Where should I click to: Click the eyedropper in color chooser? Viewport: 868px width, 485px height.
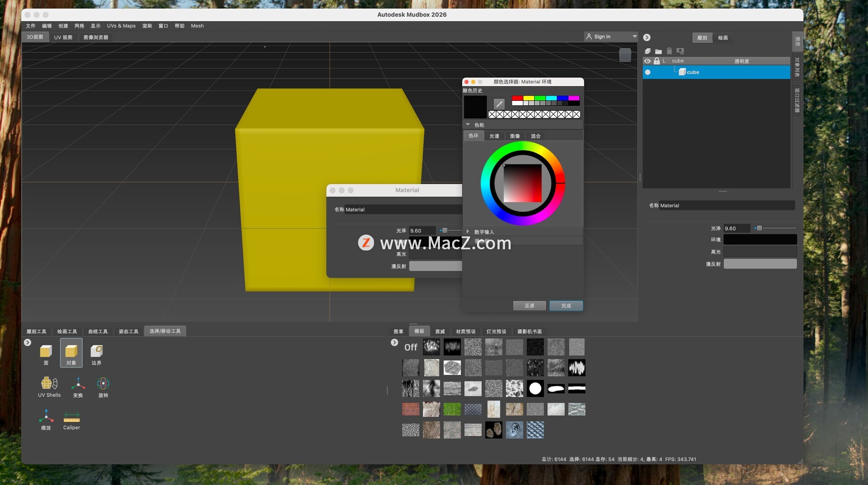[x=499, y=104]
